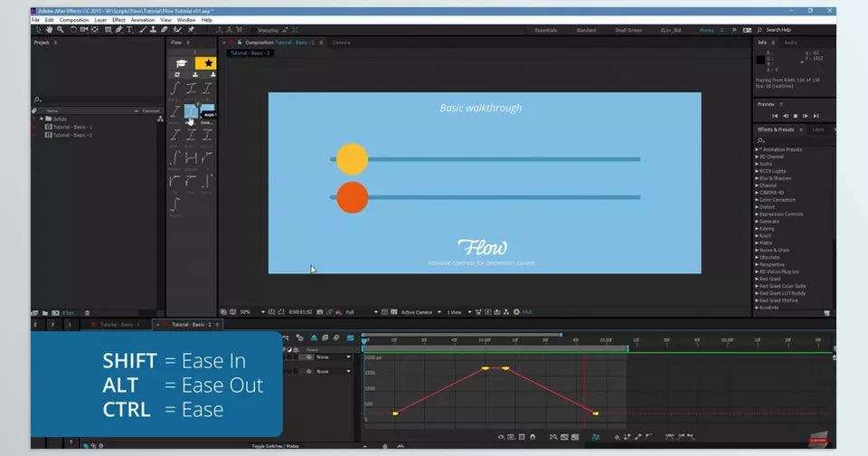Select the Essentials workspace

click(546, 30)
